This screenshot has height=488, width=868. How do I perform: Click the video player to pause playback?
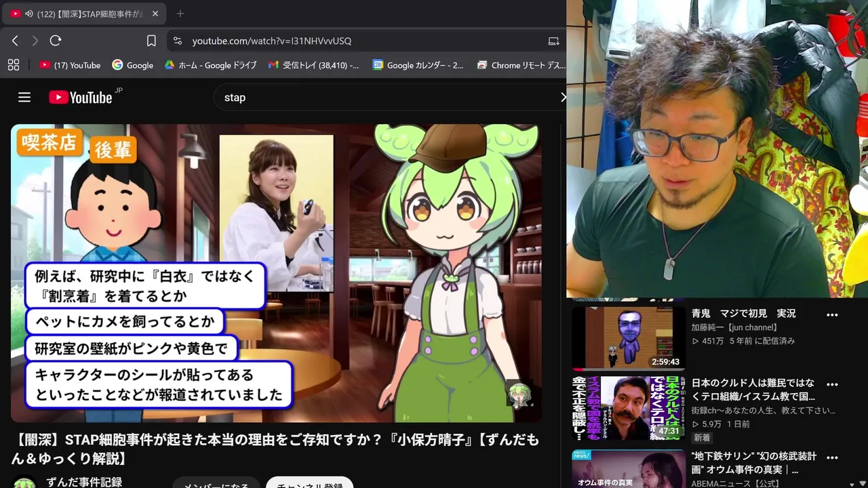coord(276,273)
